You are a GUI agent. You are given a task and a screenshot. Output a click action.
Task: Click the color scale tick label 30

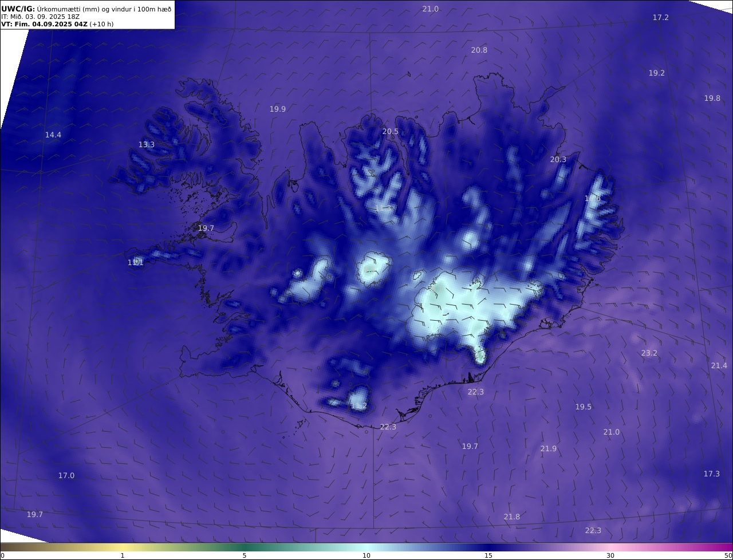(x=610, y=555)
